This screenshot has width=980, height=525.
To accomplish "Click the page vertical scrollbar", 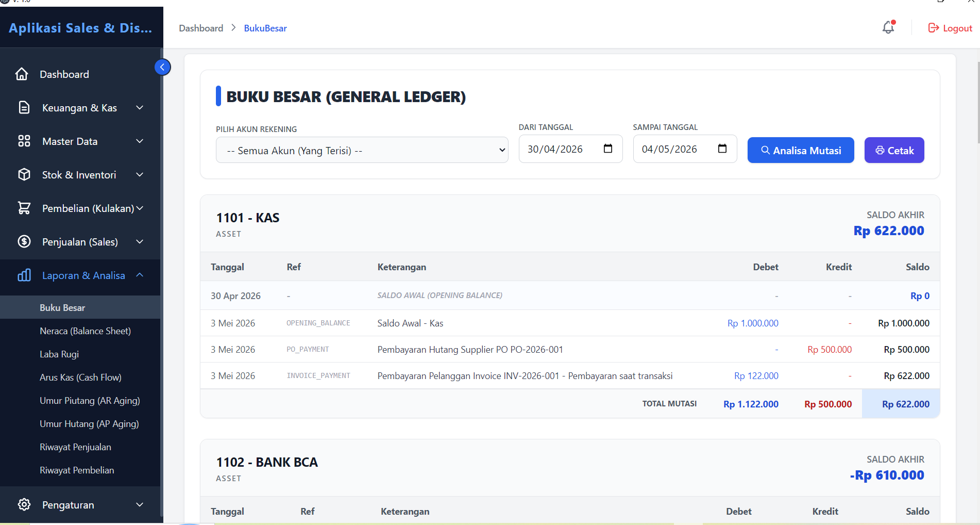I will (978, 103).
